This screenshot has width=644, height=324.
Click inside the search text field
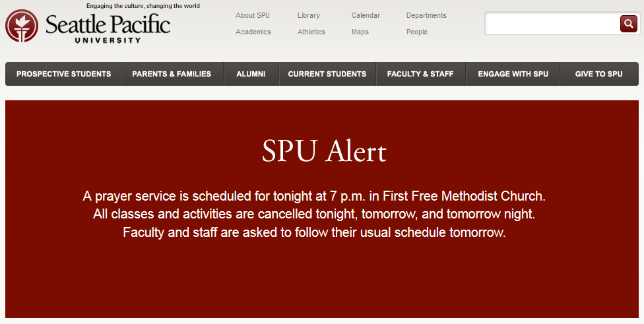tap(552, 24)
